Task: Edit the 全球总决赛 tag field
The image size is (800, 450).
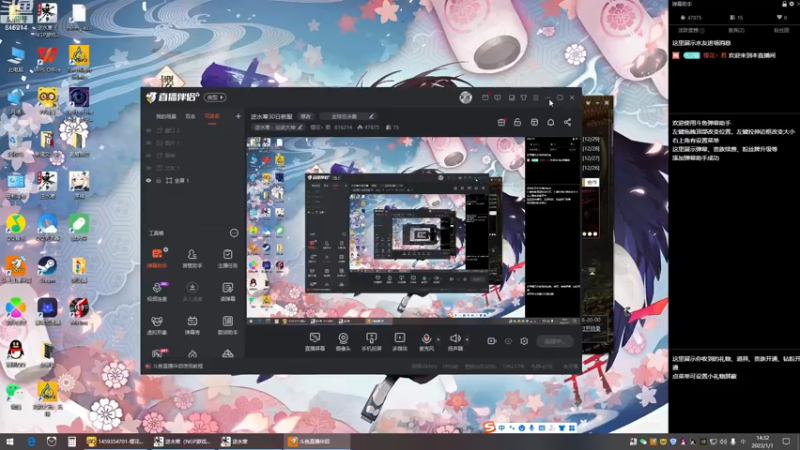Action: (348, 116)
